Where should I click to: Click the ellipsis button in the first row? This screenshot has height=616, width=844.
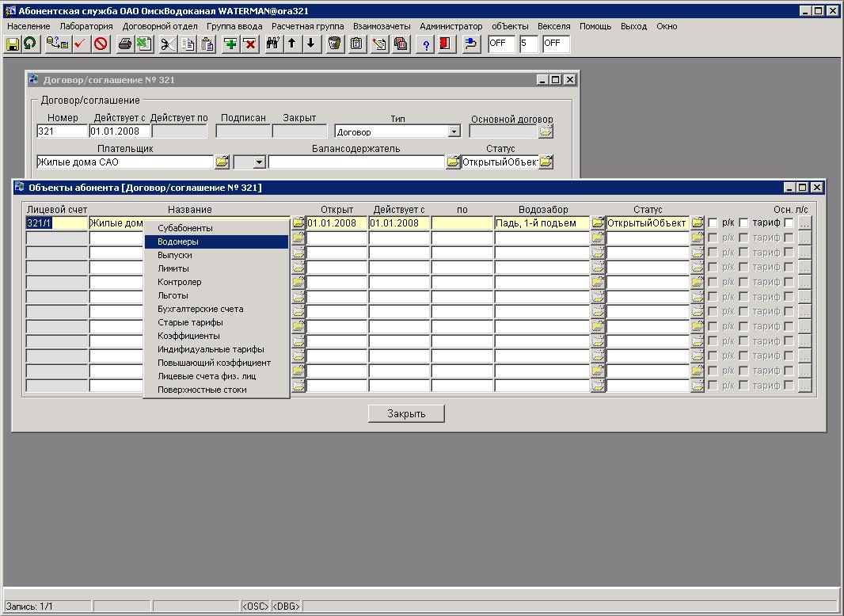click(x=804, y=223)
